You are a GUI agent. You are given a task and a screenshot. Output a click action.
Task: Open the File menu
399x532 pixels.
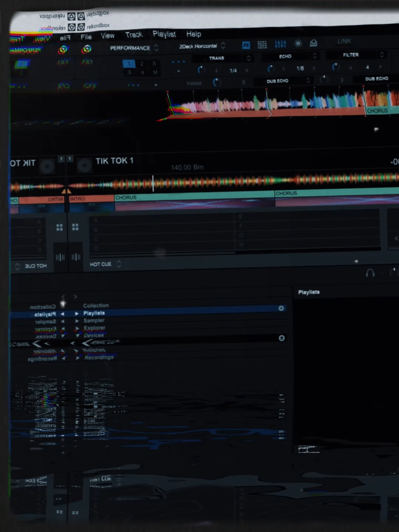pyautogui.click(x=86, y=37)
